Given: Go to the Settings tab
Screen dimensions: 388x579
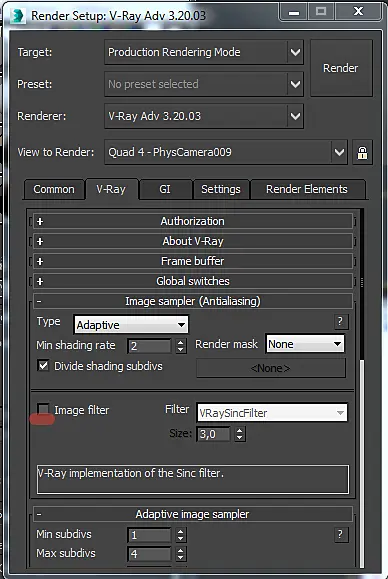Looking at the screenshot, I should 221,189.
